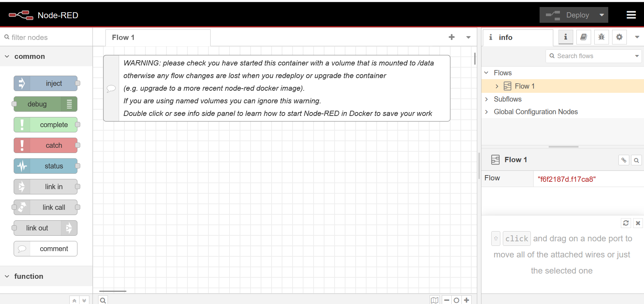
Task: Zoom in the workspace
Action: pos(466,300)
